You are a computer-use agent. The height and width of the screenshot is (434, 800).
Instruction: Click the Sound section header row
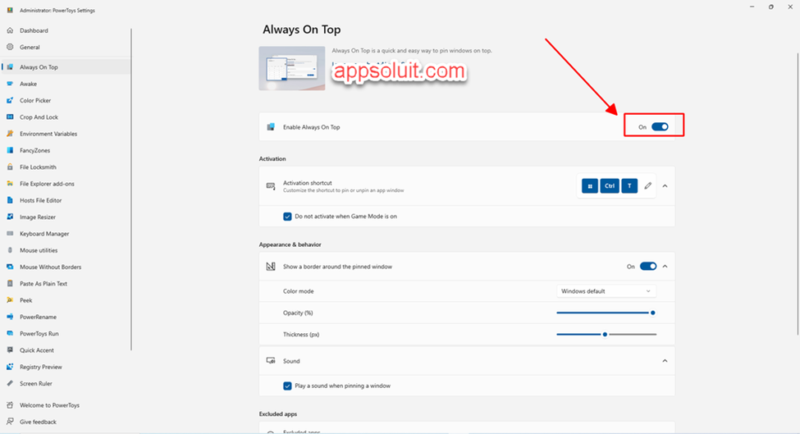coord(467,361)
